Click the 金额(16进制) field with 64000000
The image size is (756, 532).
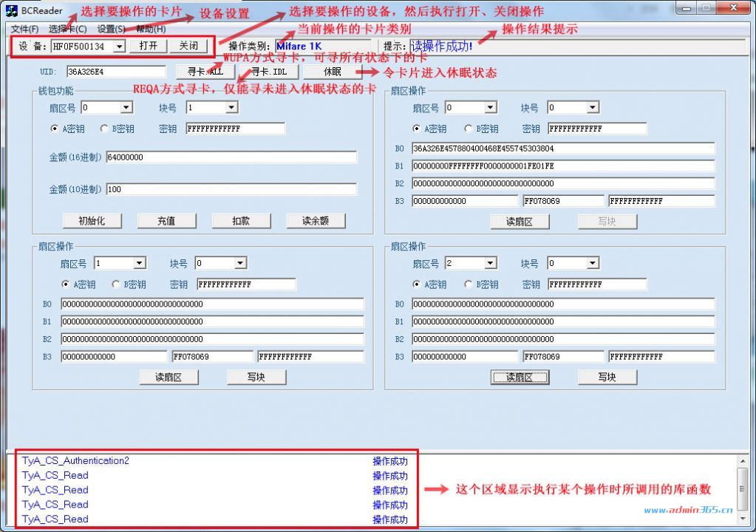pyautogui.click(x=231, y=157)
